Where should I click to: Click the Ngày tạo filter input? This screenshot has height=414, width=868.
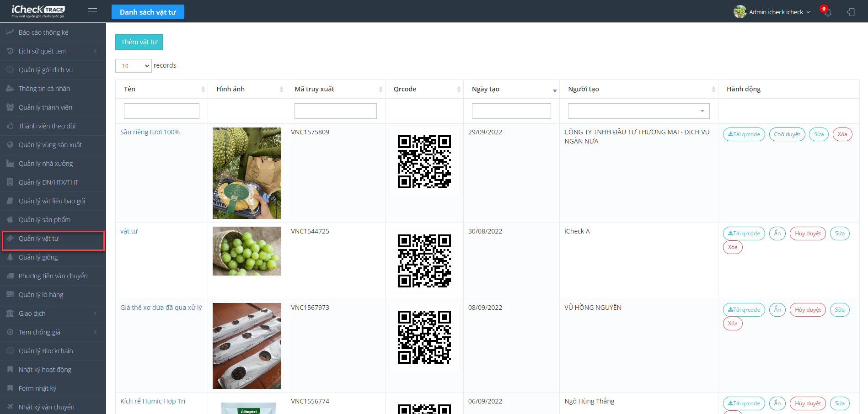[x=511, y=111]
